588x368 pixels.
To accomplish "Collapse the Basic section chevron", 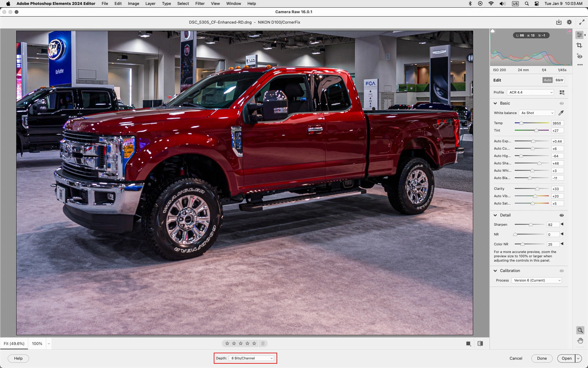I will pos(495,103).
